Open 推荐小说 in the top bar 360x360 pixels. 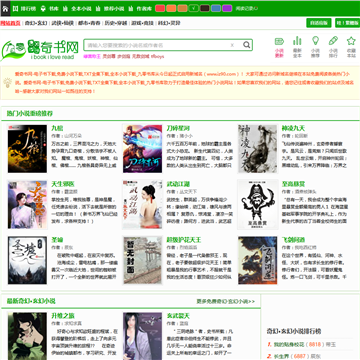[x=110, y=9]
